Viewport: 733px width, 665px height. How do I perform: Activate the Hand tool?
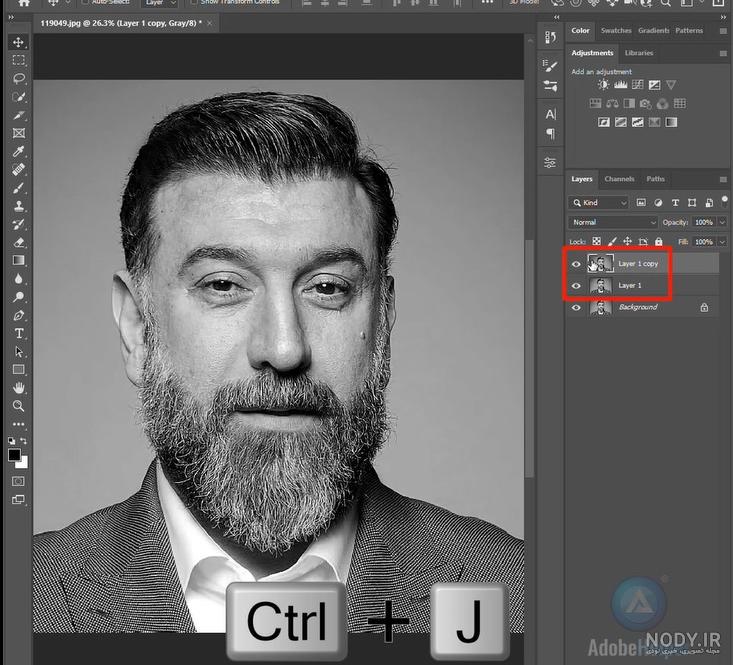19,387
